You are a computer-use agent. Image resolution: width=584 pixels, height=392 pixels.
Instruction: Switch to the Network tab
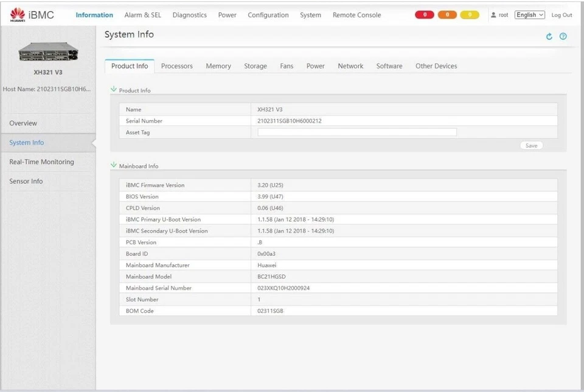coord(350,66)
